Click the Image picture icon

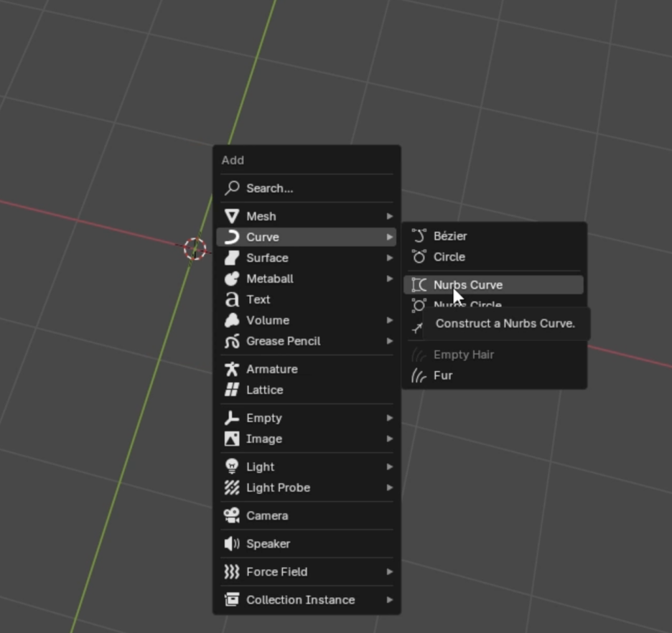pos(232,439)
